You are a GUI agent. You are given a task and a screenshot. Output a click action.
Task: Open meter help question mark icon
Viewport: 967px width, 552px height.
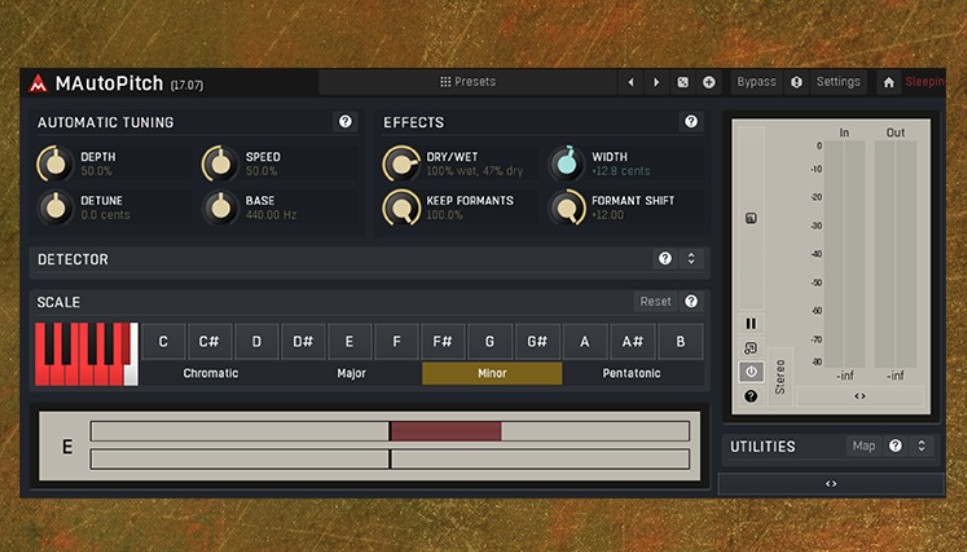click(751, 396)
